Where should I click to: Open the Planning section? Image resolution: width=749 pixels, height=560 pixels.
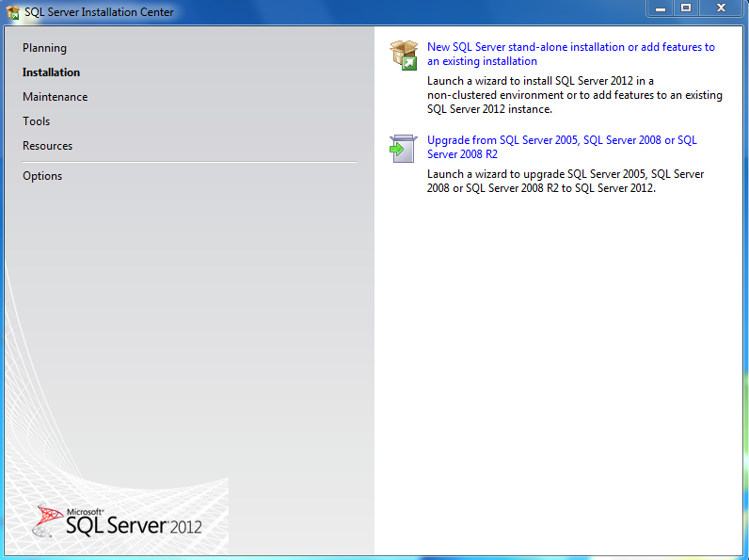click(x=44, y=48)
